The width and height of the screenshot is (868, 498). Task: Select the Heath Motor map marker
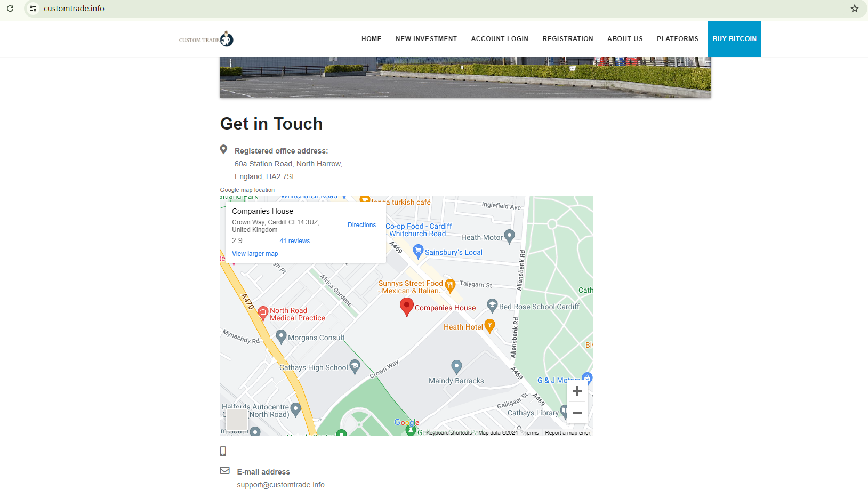pyautogui.click(x=509, y=236)
